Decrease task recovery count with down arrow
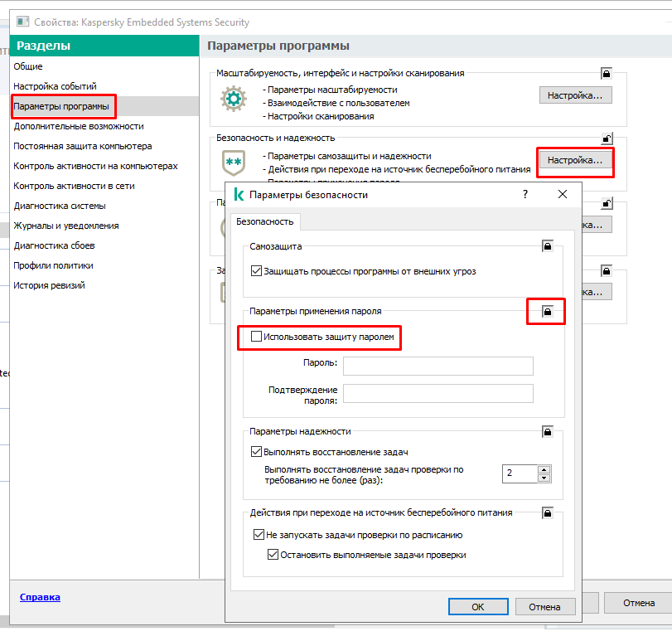 (x=544, y=478)
